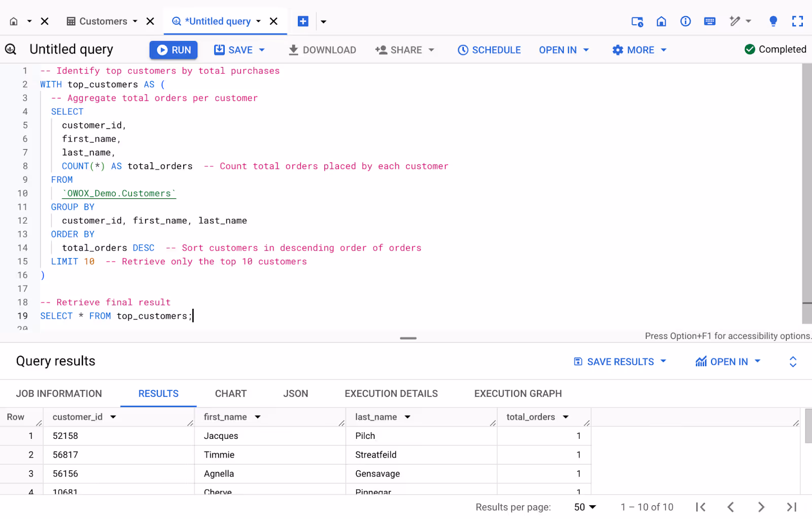Click the lightbulb tips icon
The width and height of the screenshot is (812, 519).
[x=773, y=21]
